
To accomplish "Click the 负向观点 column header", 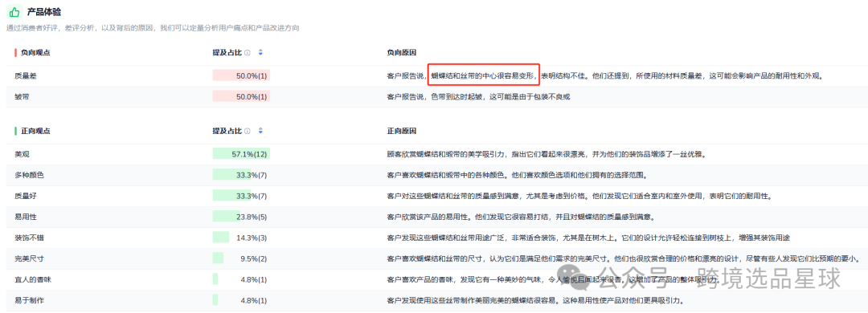I will coord(36,52).
